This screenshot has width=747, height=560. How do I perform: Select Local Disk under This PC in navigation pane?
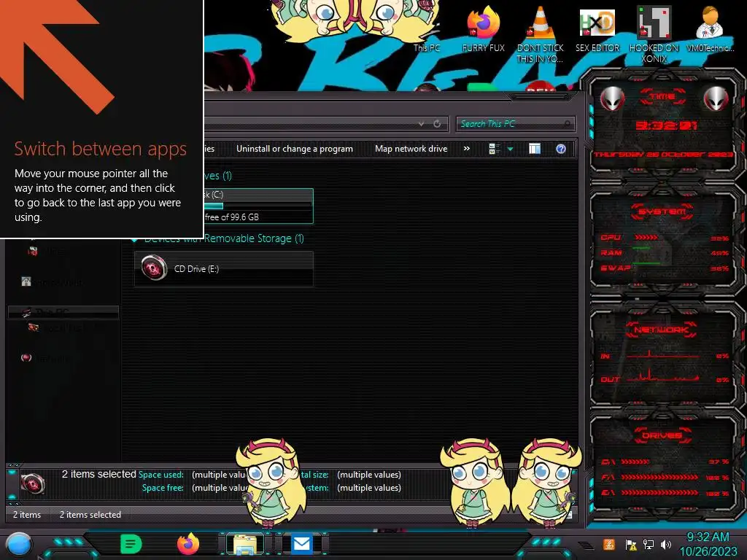(55, 328)
